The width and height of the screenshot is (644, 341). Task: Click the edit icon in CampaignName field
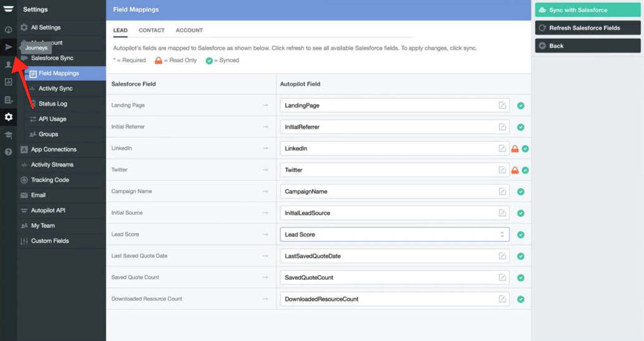click(x=502, y=192)
